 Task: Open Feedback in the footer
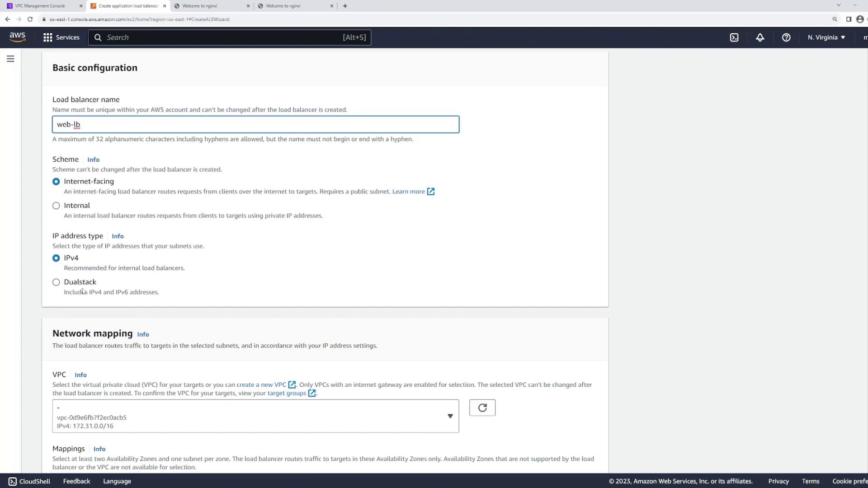pyautogui.click(x=76, y=481)
